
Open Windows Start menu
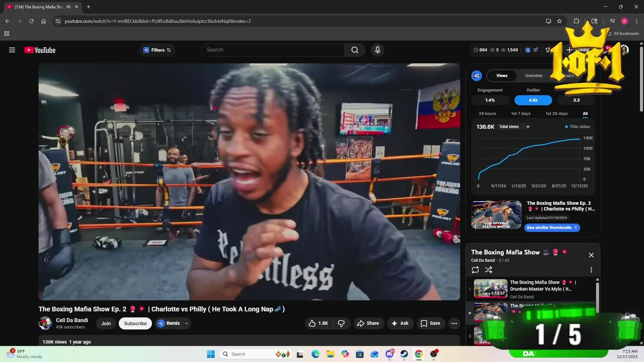click(211, 354)
